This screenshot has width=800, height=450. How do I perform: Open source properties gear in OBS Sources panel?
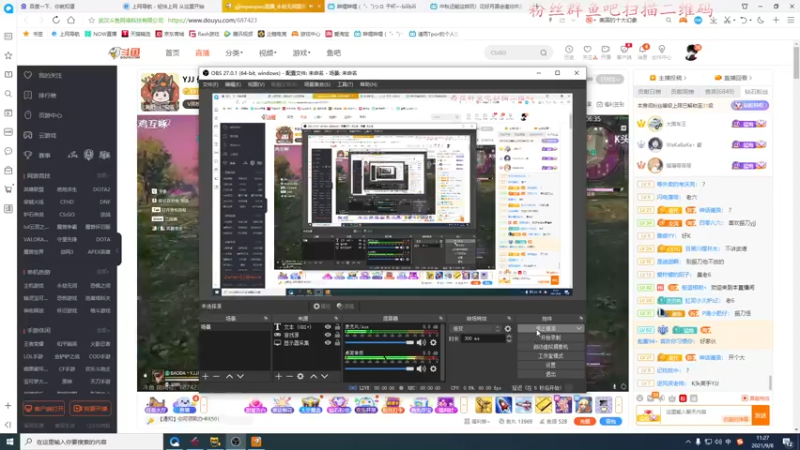[x=301, y=377]
